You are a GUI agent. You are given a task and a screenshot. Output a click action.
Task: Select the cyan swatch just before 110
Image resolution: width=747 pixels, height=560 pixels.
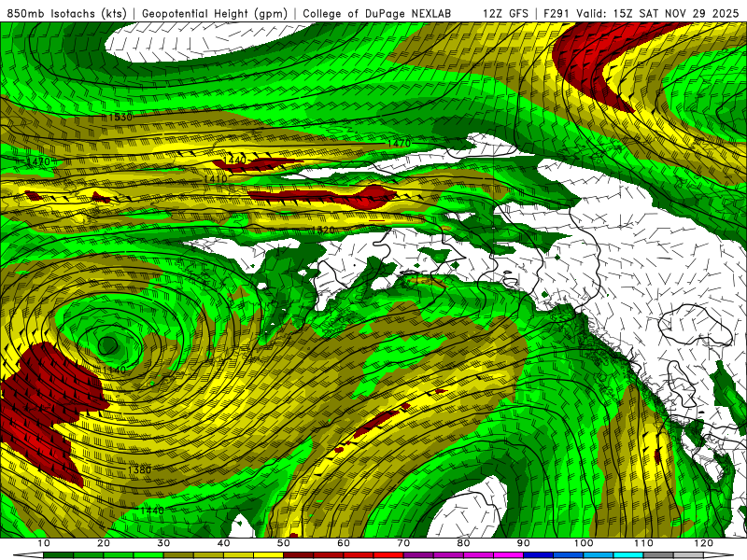(628, 555)
